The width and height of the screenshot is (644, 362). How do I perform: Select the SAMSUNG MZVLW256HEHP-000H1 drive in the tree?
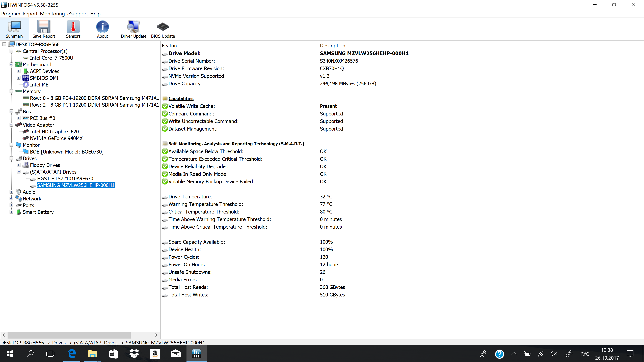76,185
